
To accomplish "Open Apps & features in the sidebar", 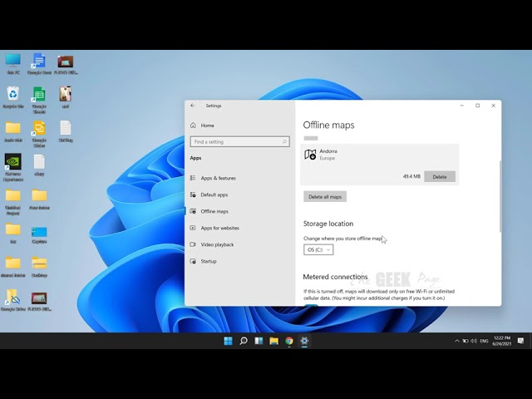I will coord(218,178).
